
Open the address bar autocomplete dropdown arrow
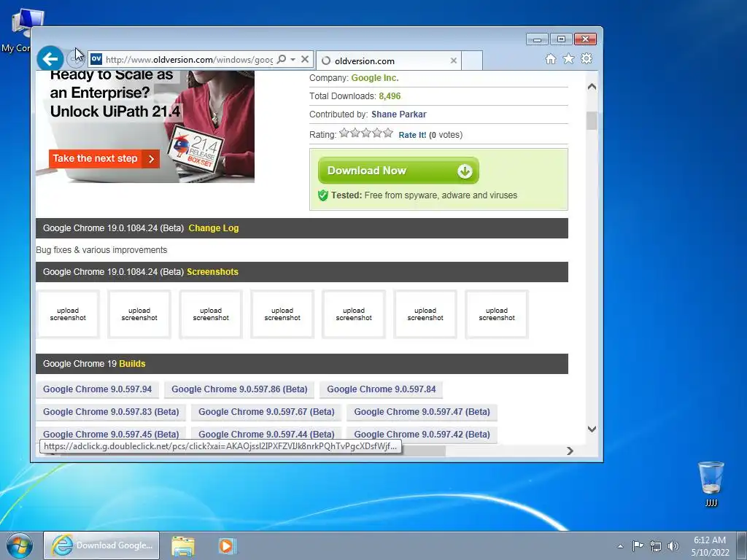[293, 59]
